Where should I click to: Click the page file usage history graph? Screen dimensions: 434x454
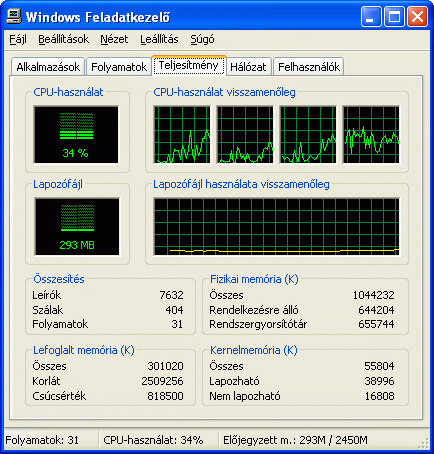click(x=276, y=227)
